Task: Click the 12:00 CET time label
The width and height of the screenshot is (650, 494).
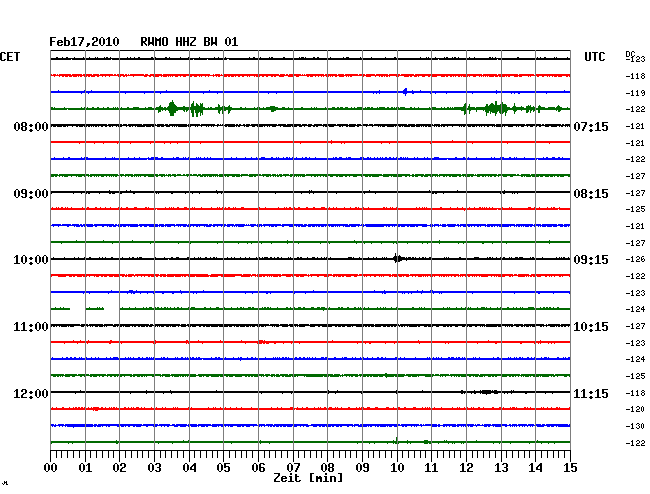Action: (x=31, y=393)
